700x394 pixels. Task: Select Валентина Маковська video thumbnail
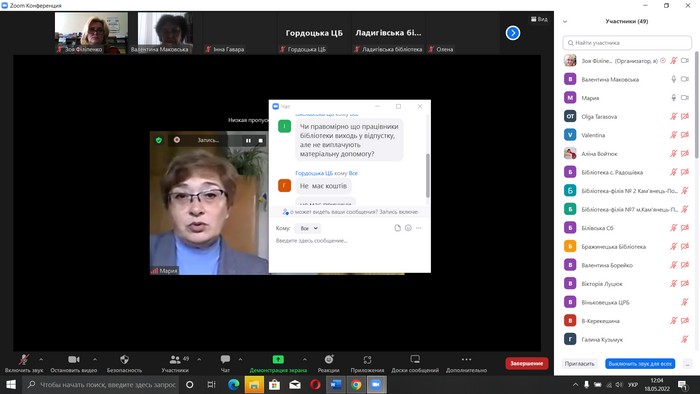pos(165,33)
